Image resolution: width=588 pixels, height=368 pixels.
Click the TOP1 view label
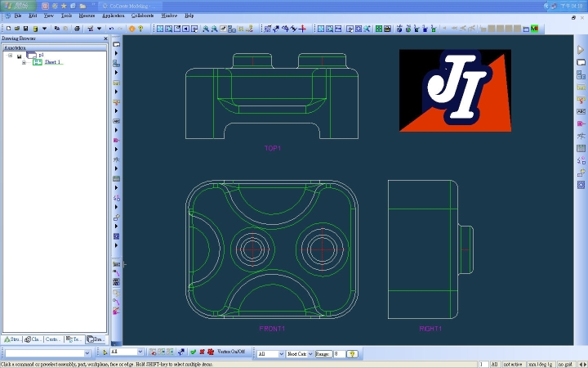pos(273,148)
